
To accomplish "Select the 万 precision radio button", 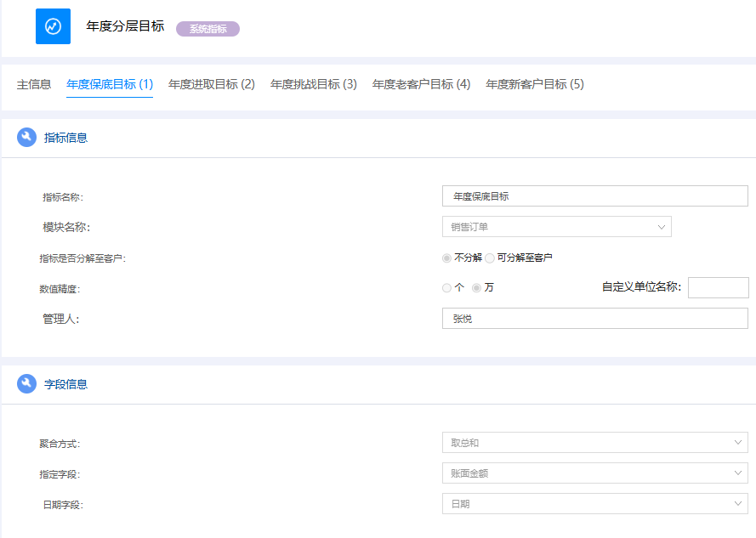I will (x=476, y=288).
